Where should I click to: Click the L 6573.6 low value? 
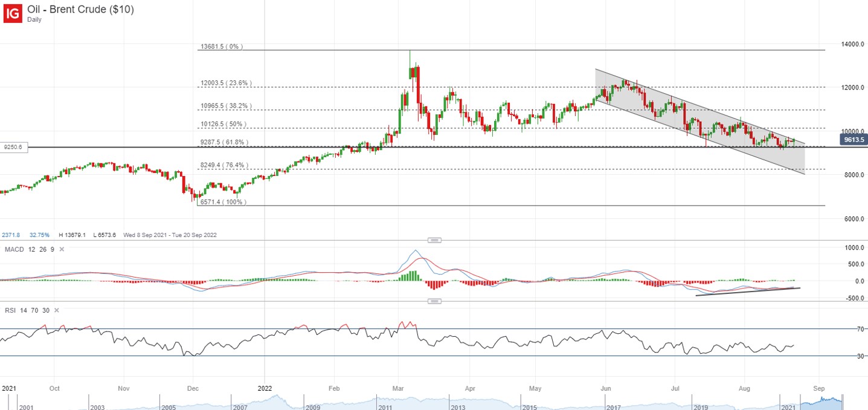pos(104,235)
